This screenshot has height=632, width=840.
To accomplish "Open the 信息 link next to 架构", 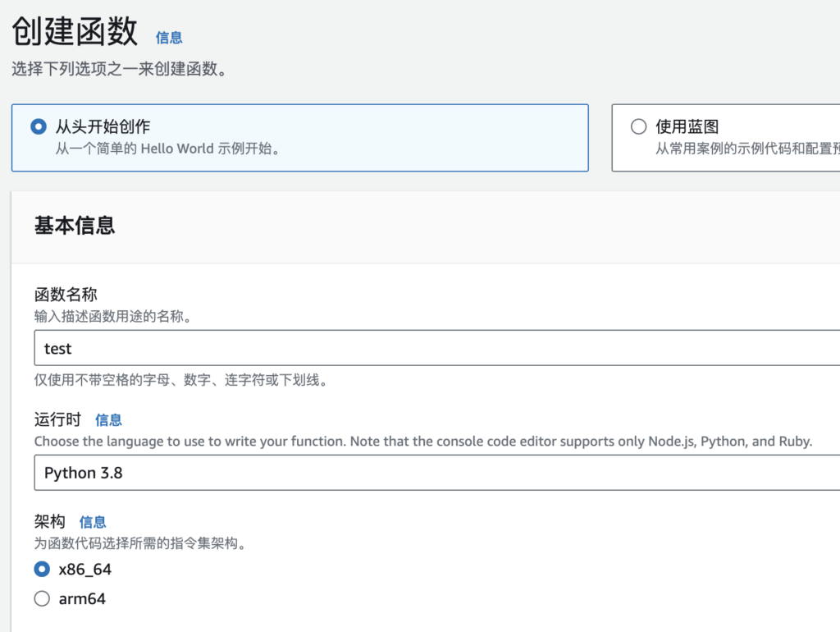I will tap(93, 522).
